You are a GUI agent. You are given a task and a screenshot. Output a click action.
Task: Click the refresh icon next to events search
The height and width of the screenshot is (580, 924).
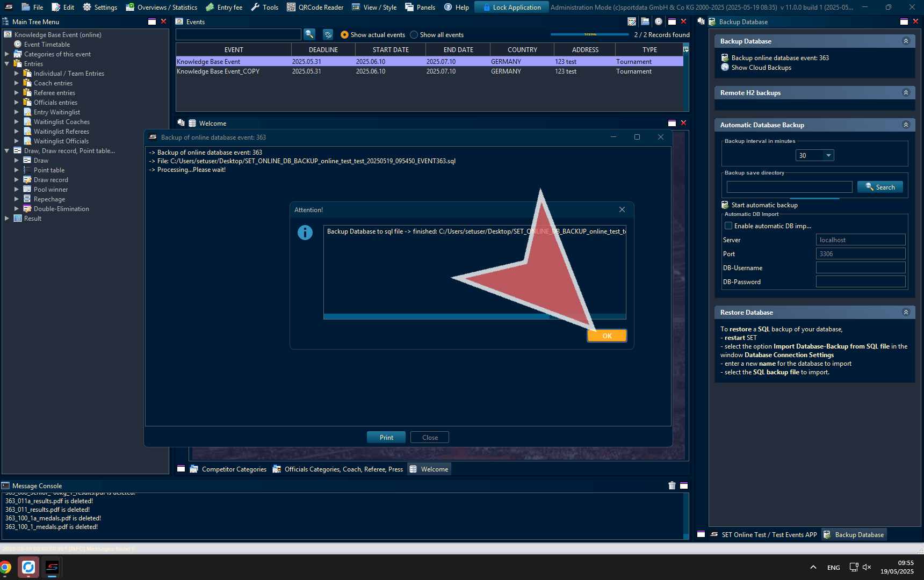328,34
